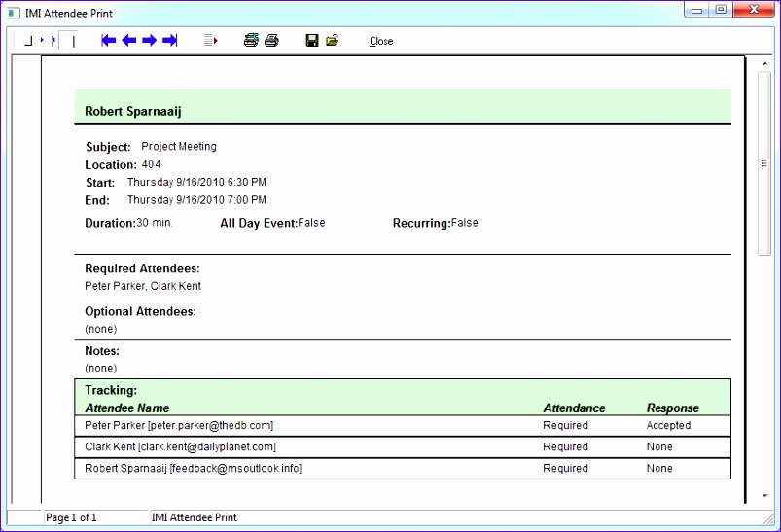Jump to the last page arrow

(x=169, y=41)
